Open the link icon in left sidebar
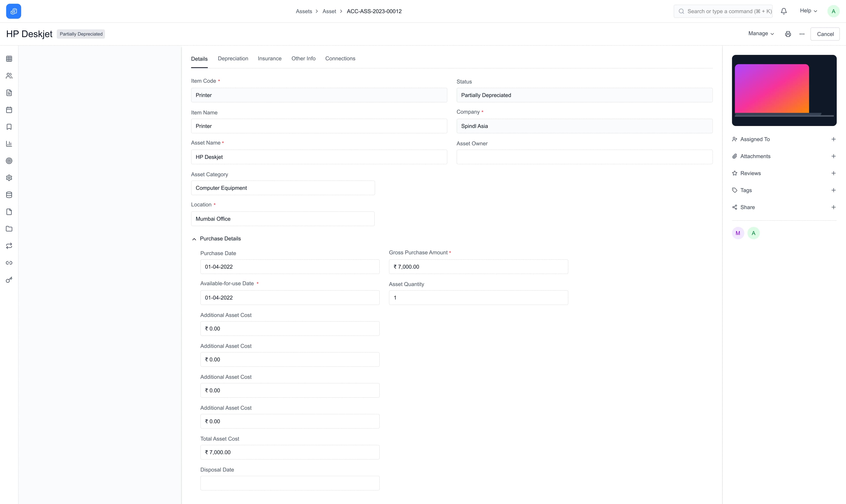 point(9,262)
